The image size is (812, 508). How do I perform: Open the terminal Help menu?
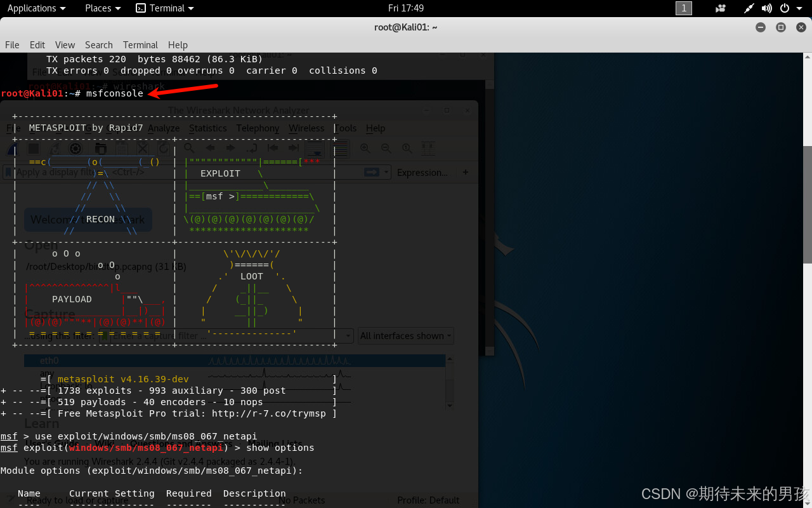click(x=178, y=44)
